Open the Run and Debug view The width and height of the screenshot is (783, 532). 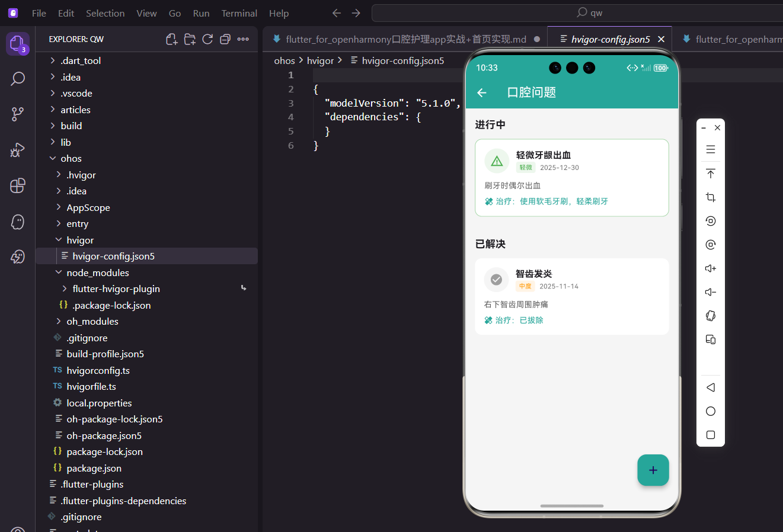coord(18,150)
